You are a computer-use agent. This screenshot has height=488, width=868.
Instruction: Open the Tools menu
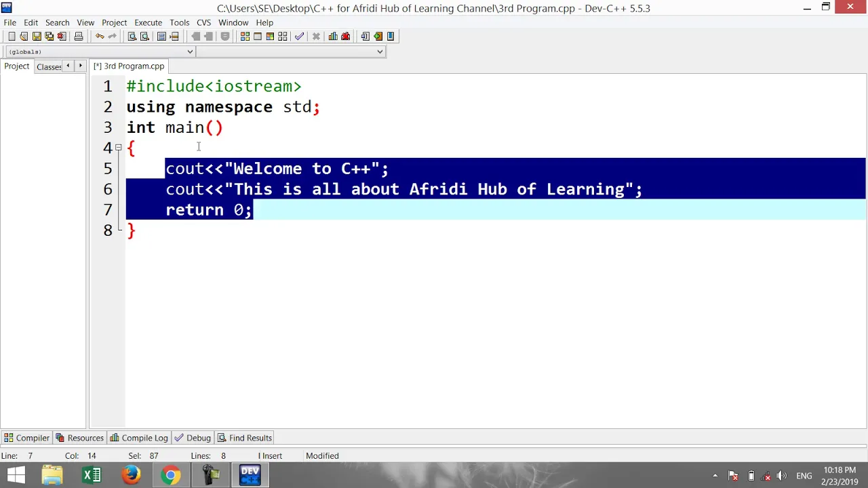(180, 22)
